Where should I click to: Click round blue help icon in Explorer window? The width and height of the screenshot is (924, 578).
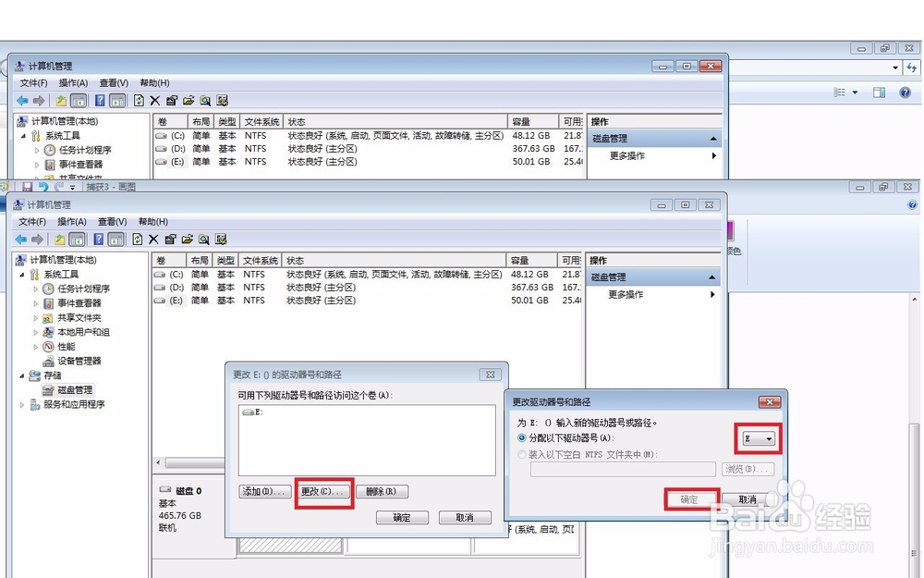tap(906, 92)
